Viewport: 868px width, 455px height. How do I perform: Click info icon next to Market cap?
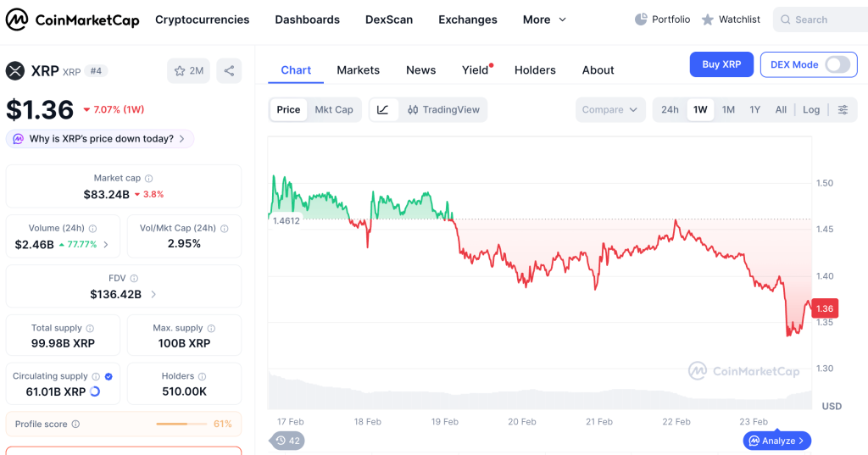point(149,178)
